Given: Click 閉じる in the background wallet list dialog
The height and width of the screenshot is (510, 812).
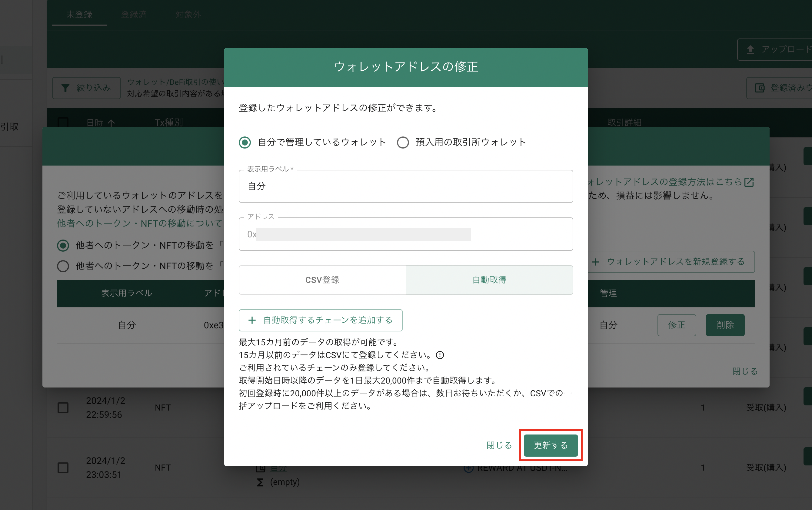Looking at the screenshot, I should coord(745,371).
